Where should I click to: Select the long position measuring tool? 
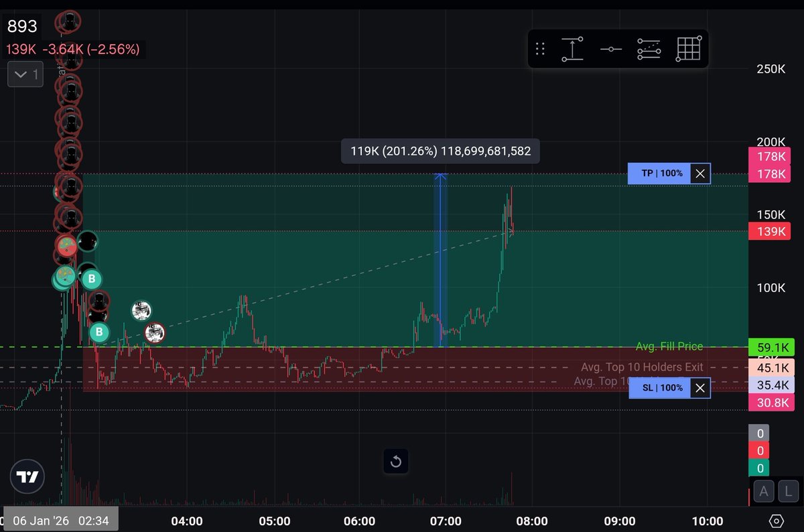coord(572,49)
